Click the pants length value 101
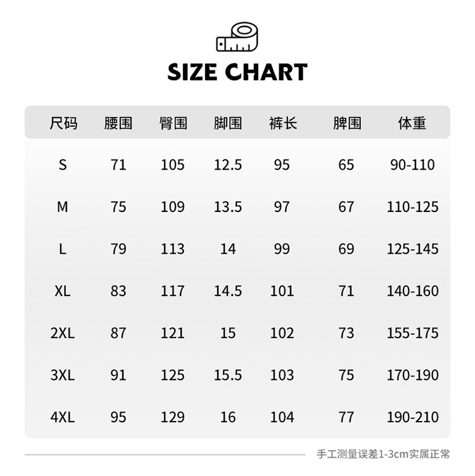475x476 pixels. [282, 291]
